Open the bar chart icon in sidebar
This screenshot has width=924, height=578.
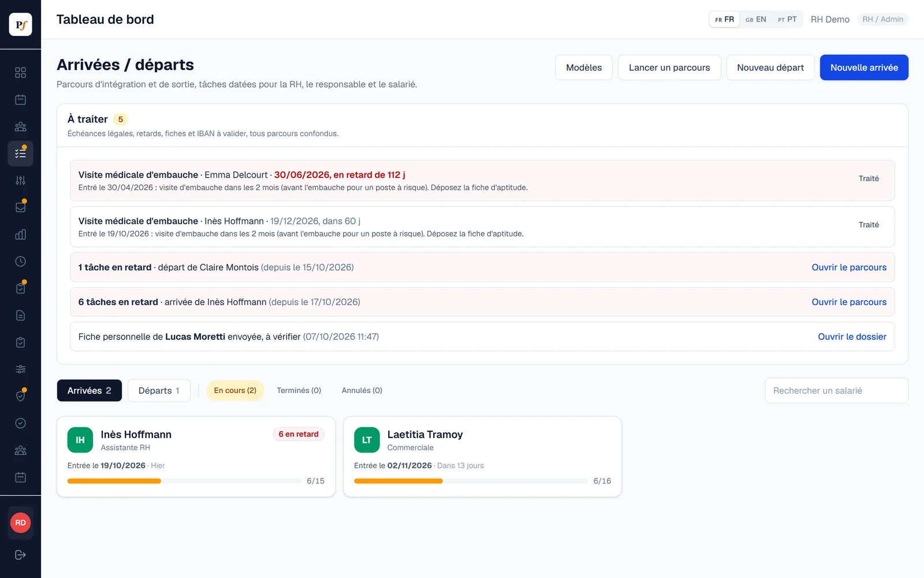click(20, 234)
